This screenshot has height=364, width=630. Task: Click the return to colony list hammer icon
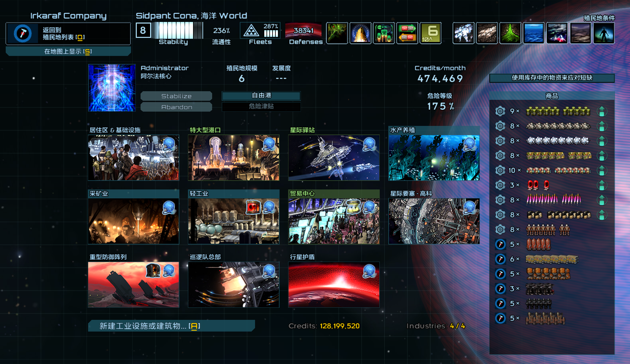coord(22,33)
